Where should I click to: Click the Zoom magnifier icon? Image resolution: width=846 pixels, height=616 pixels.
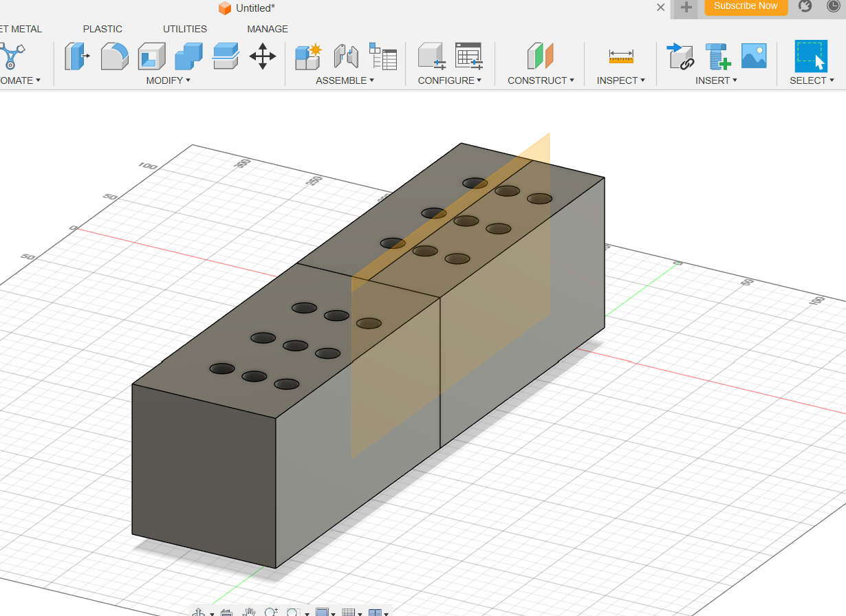point(270,612)
